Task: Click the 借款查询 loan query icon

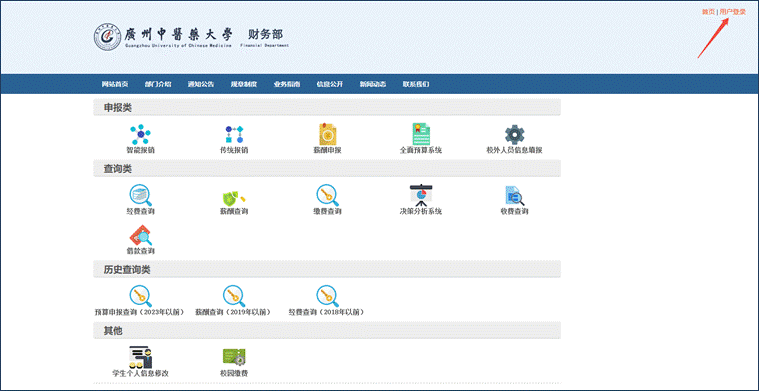Action: point(140,235)
